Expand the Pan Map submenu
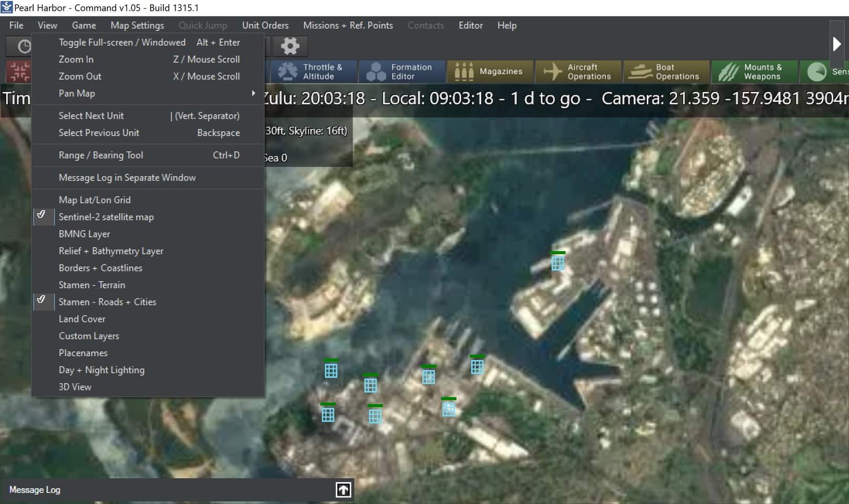This screenshot has height=504, width=849. 148,93
